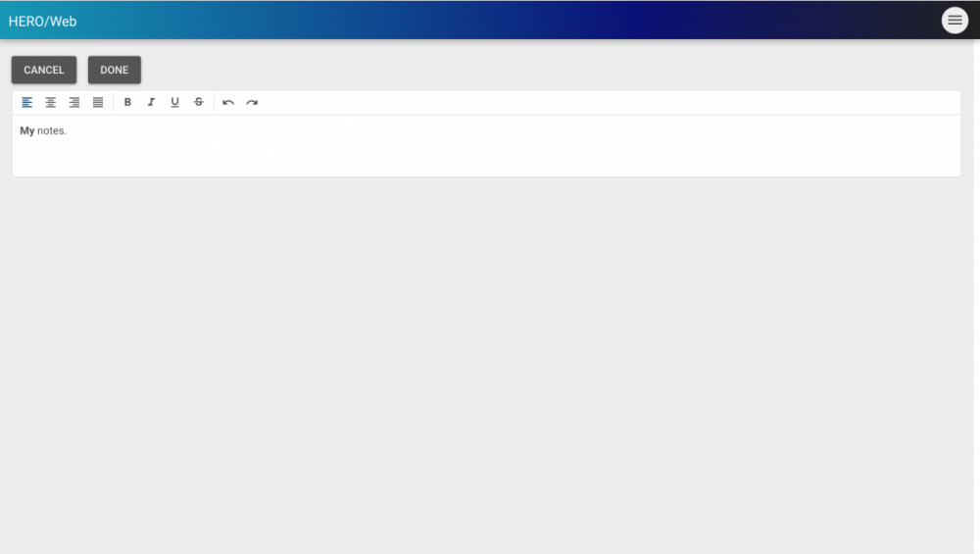This screenshot has height=554, width=980.
Task: Toggle bold formatting
Action: click(x=127, y=102)
